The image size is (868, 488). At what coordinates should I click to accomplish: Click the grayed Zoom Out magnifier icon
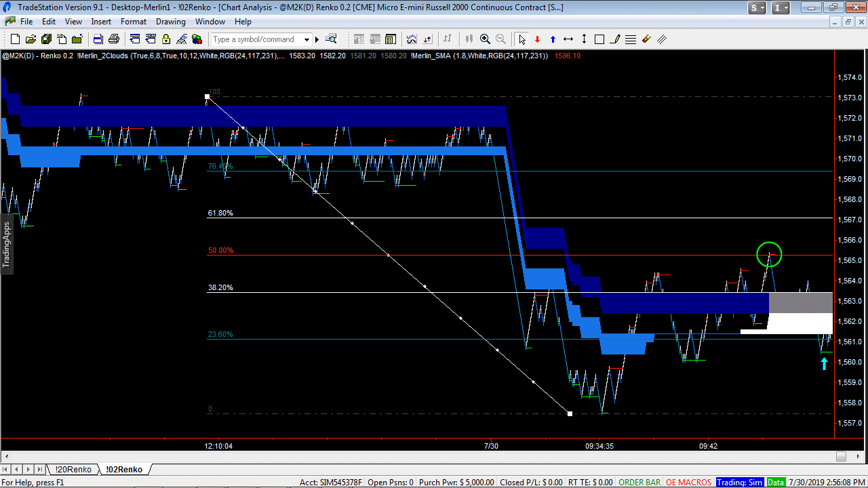click(x=500, y=39)
